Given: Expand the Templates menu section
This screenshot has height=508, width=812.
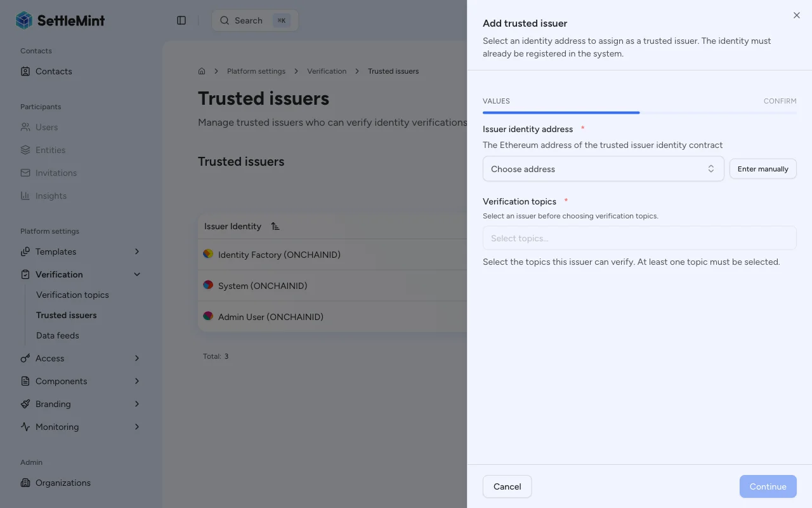Looking at the screenshot, I should coord(137,251).
